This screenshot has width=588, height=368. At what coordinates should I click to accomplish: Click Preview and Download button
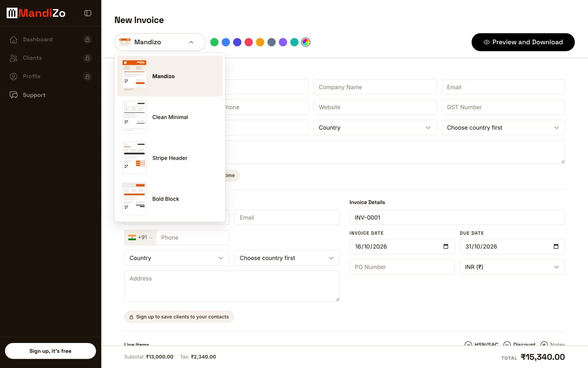(523, 42)
